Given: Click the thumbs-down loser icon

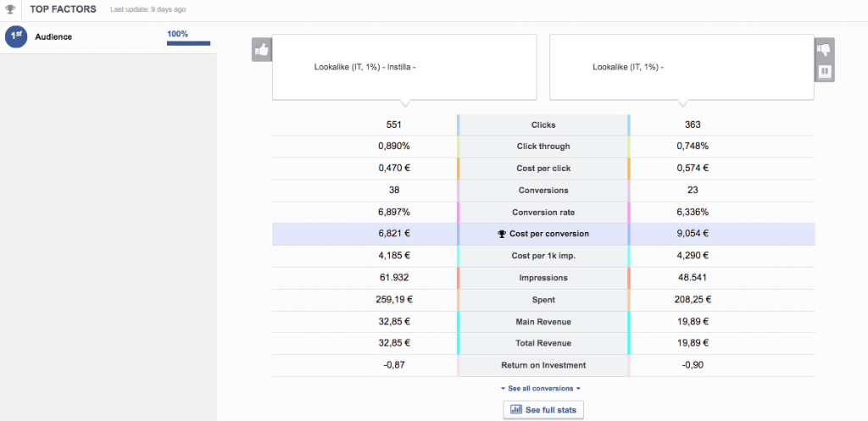Looking at the screenshot, I should [824, 50].
